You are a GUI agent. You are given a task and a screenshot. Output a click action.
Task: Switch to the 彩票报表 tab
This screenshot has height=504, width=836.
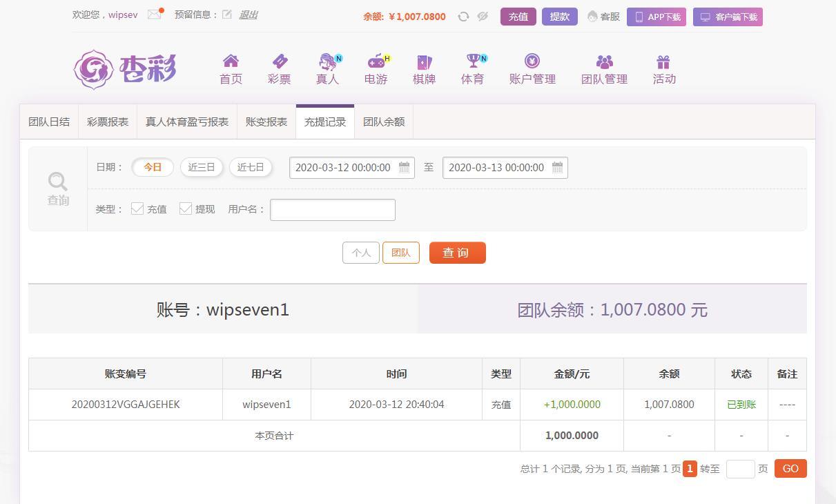(108, 122)
